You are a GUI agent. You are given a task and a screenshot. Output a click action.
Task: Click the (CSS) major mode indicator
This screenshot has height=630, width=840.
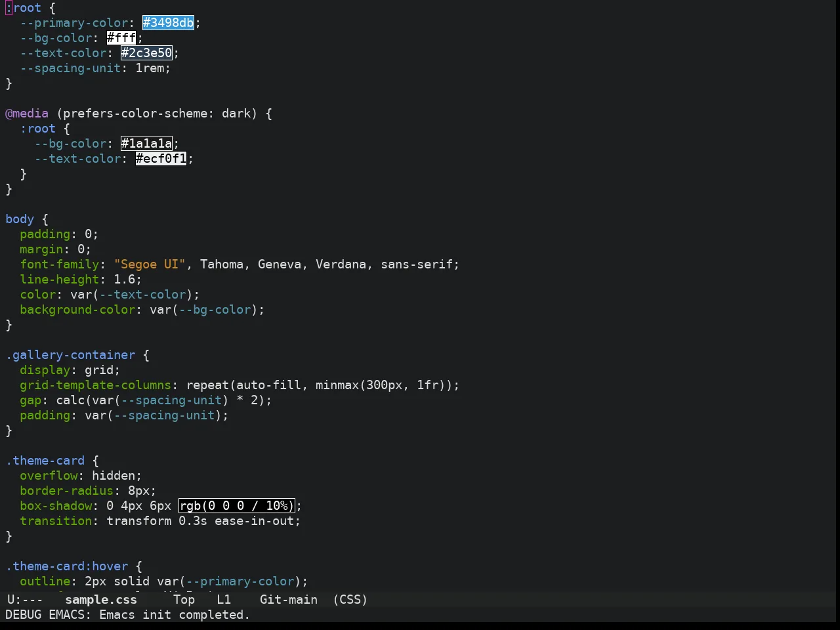tap(350, 600)
